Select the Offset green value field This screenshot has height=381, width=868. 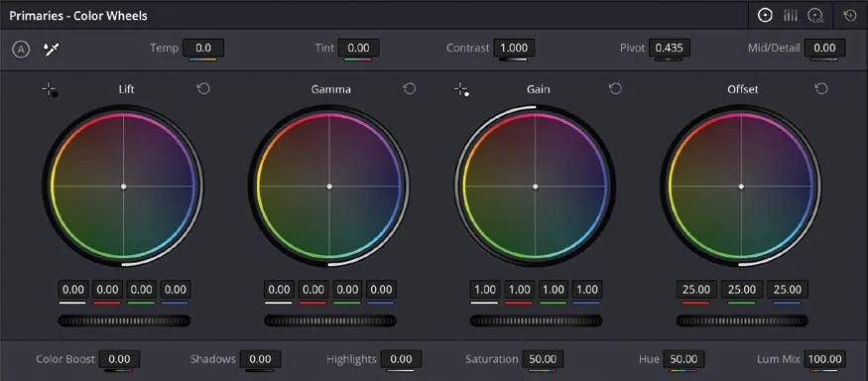click(x=742, y=289)
